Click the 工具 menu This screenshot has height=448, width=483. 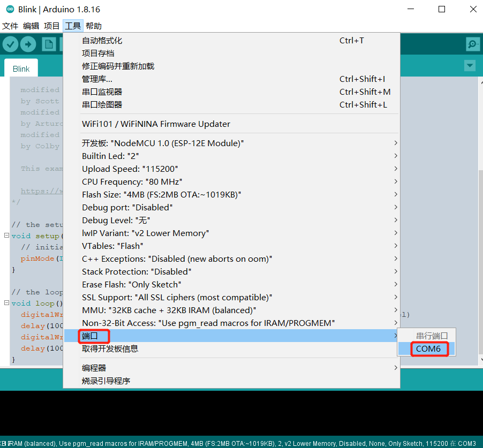(73, 26)
